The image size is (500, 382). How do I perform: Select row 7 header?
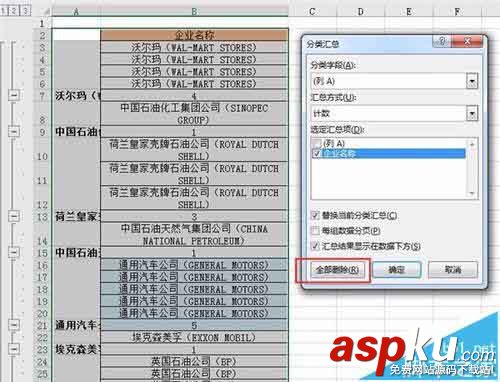point(42,96)
